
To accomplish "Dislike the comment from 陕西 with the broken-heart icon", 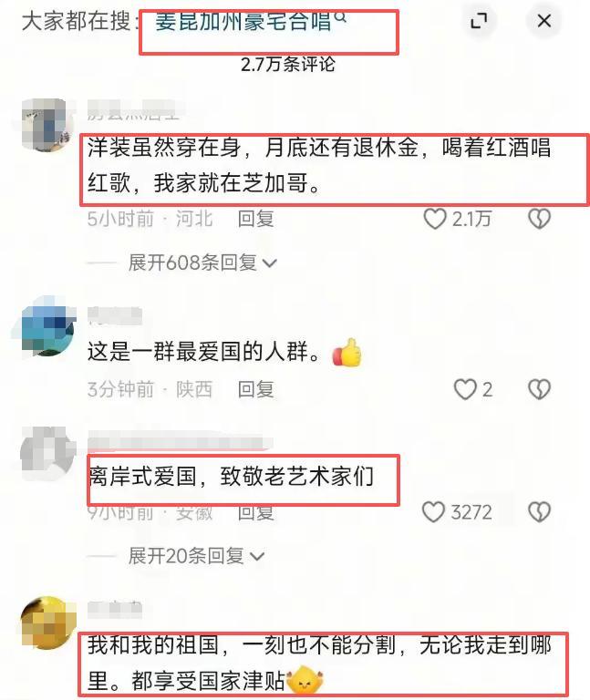I will pos(539,389).
